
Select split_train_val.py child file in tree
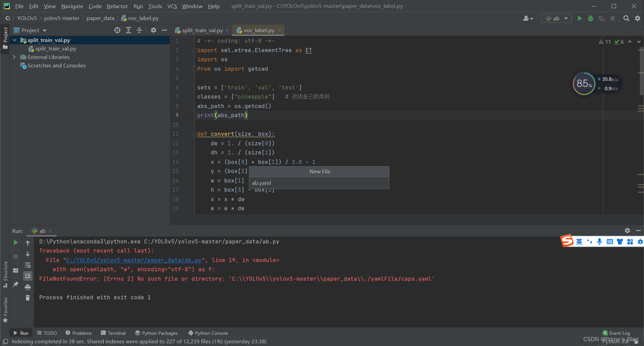[x=56, y=48]
